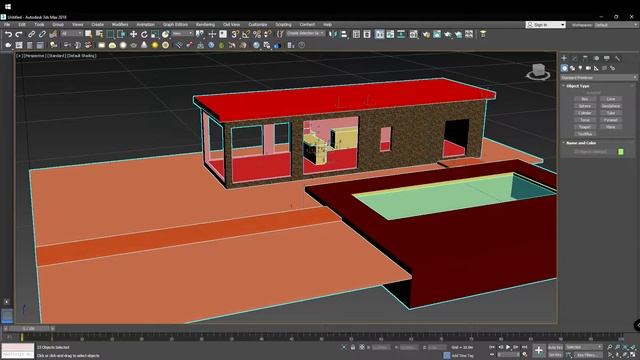Click the Cylinder primitive button
The width and height of the screenshot is (640, 360).
pyautogui.click(x=584, y=113)
